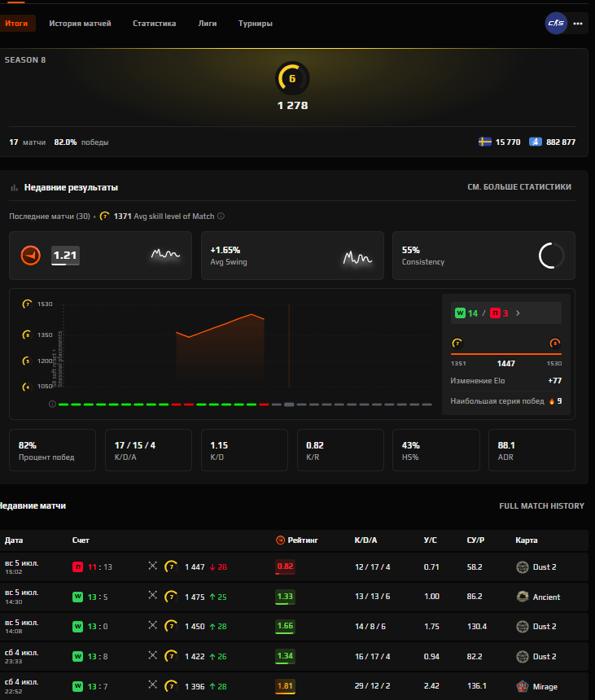Click the Sweden flag country ranking
The width and height of the screenshot is (595, 700).
[485, 142]
